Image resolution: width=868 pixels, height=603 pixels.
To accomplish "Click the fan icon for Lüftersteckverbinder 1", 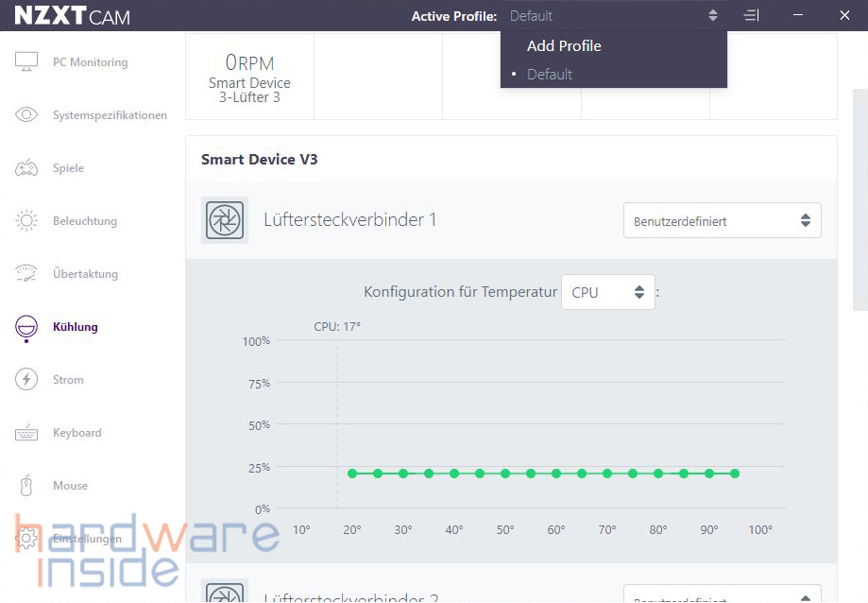I will tap(225, 220).
